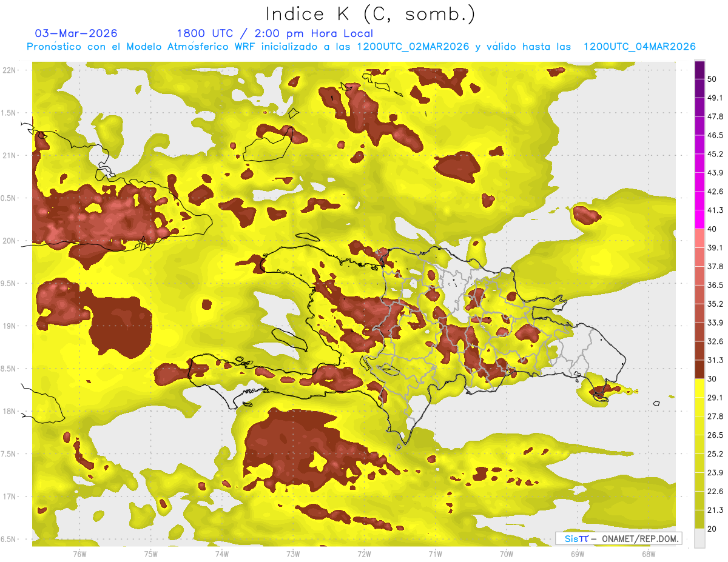Click the '21.3' color scale value
The image size is (728, 562).
715,510
